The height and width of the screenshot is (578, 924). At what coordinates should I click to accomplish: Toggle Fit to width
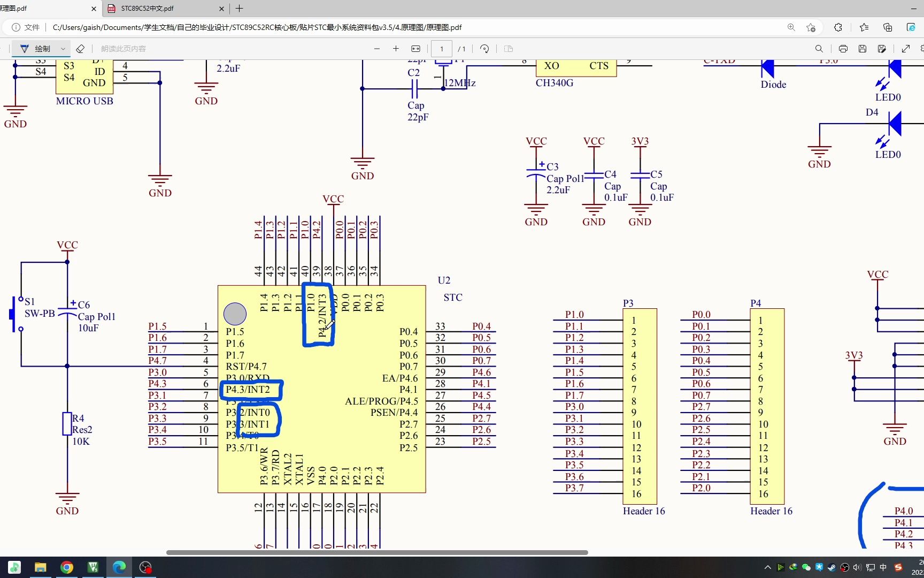(x=415, y=49)
